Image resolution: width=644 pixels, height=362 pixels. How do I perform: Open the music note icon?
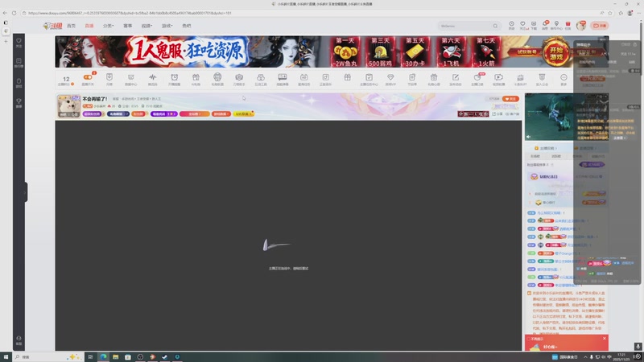click(x=326, y=79)
